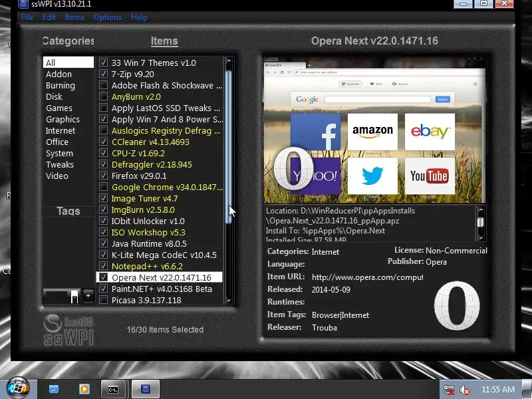
Task: Open the Opera item URL link
Action: pyautogui.click(x=367, y=277)
